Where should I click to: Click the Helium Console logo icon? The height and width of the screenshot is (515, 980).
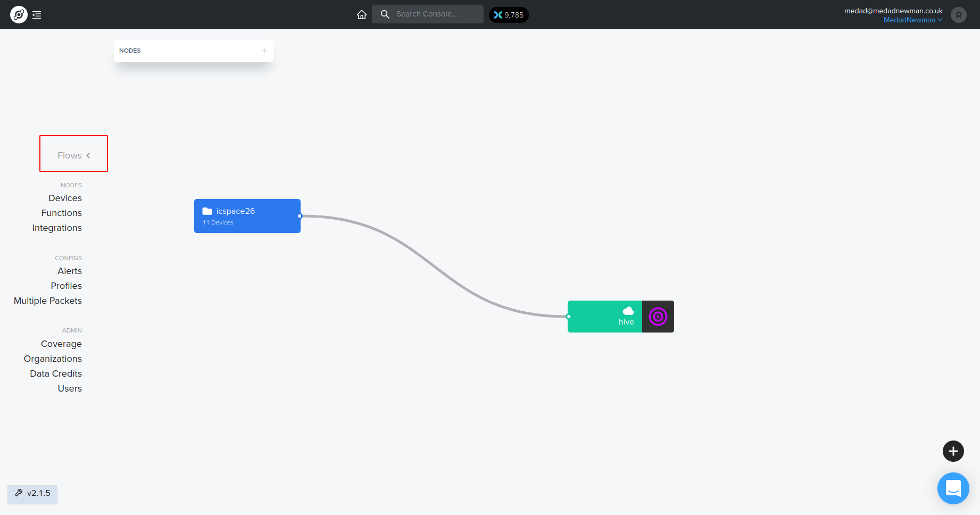click(19, 14)
